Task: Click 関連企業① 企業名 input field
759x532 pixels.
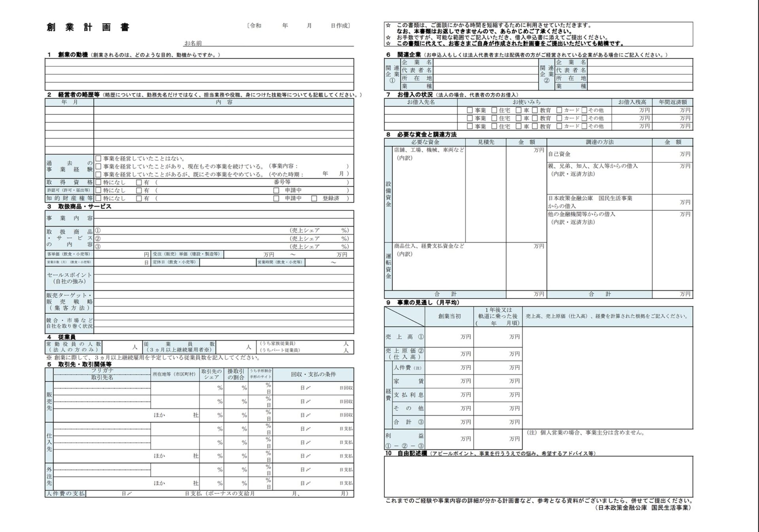Action: [485, 62]
